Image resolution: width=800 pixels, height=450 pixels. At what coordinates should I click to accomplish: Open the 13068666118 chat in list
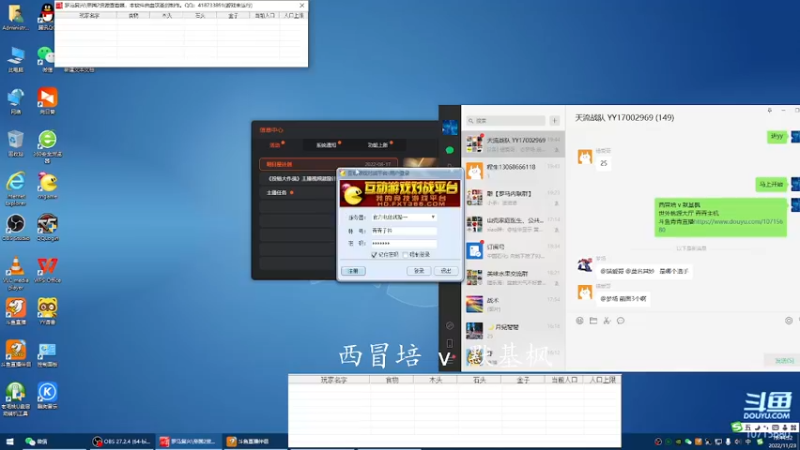click(513, 170)
